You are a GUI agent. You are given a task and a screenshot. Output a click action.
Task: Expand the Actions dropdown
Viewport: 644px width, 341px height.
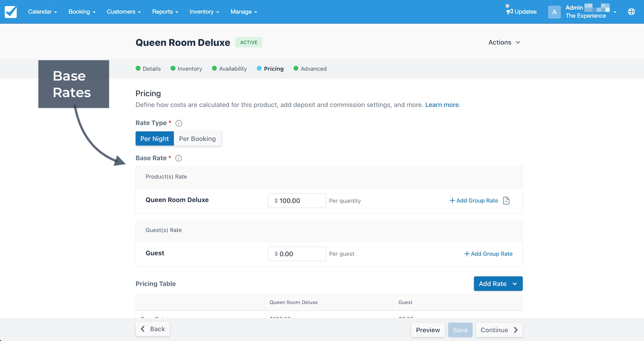(x=504, y=42)
